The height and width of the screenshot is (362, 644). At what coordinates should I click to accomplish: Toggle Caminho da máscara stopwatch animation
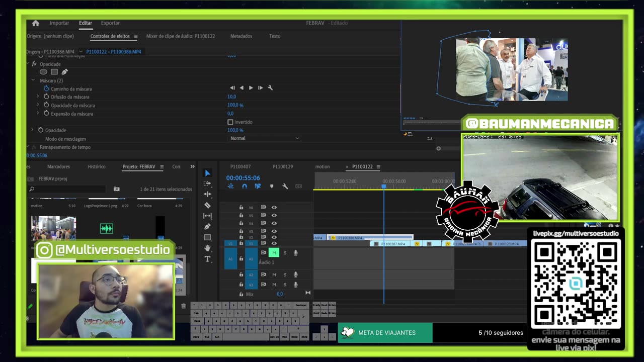46,88
